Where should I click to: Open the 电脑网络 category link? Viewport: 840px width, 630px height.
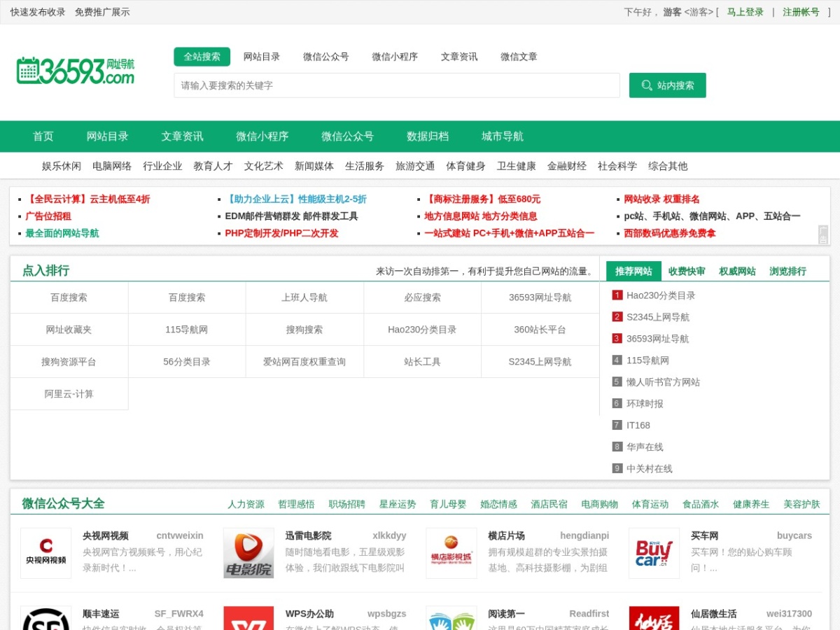coord(112,166)
